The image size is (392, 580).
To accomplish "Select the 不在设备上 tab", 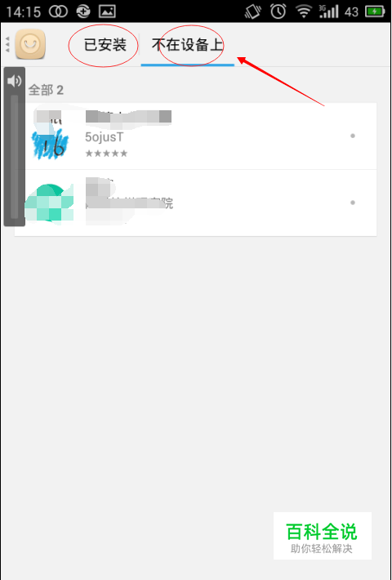I will pyautogui.click(x=188, y=45).
